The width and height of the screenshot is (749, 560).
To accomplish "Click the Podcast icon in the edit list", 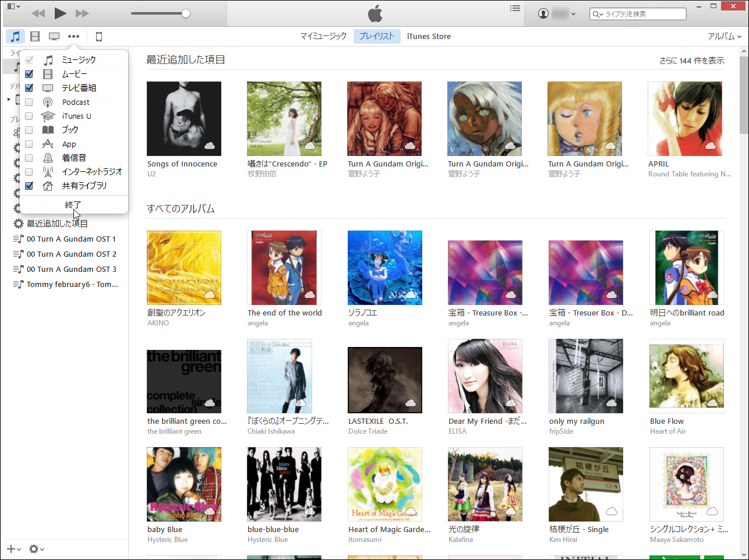I will tap(48, 102).
